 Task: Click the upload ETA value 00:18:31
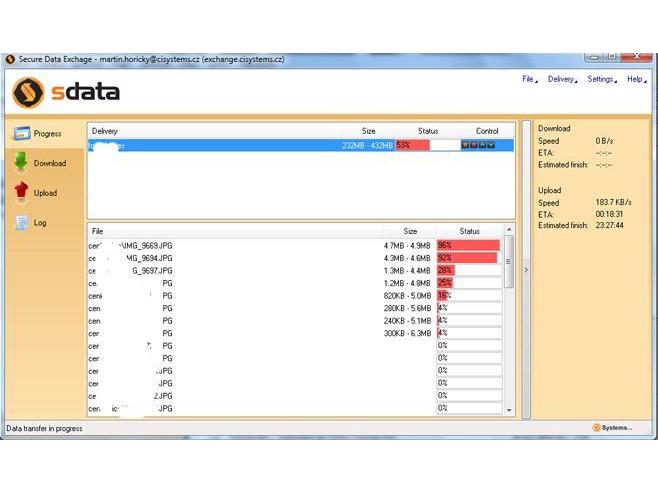(x=609, y=214)
